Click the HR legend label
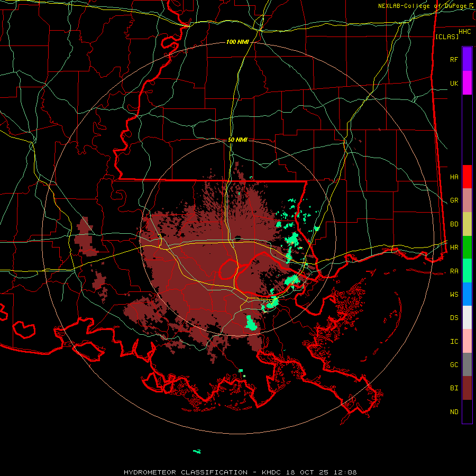 [454, 248]
